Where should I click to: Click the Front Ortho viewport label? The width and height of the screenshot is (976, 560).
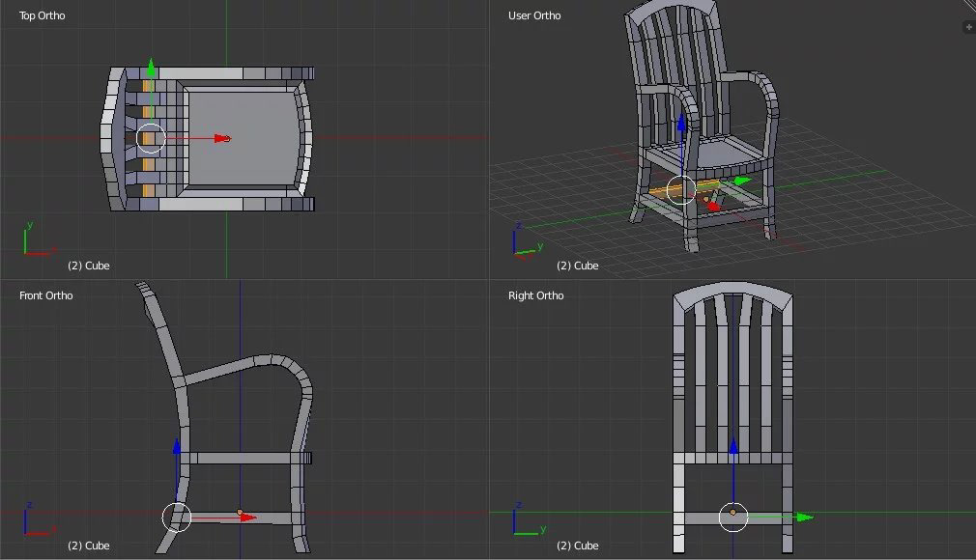point(45,295)
